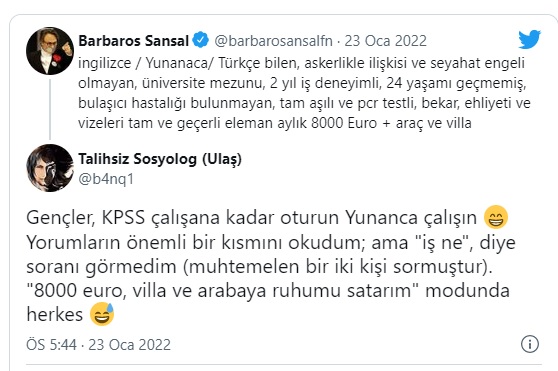Open Talihsiz Sosyolog (Ulaş) name link
Screen dimensions: 558x371
tap(160, 159)
